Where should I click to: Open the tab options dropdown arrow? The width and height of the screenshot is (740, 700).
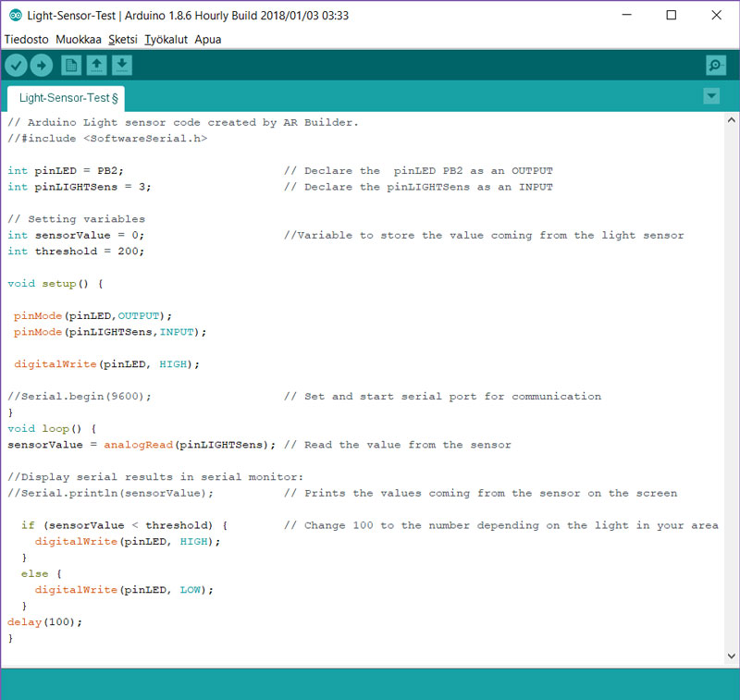point(711,96)
